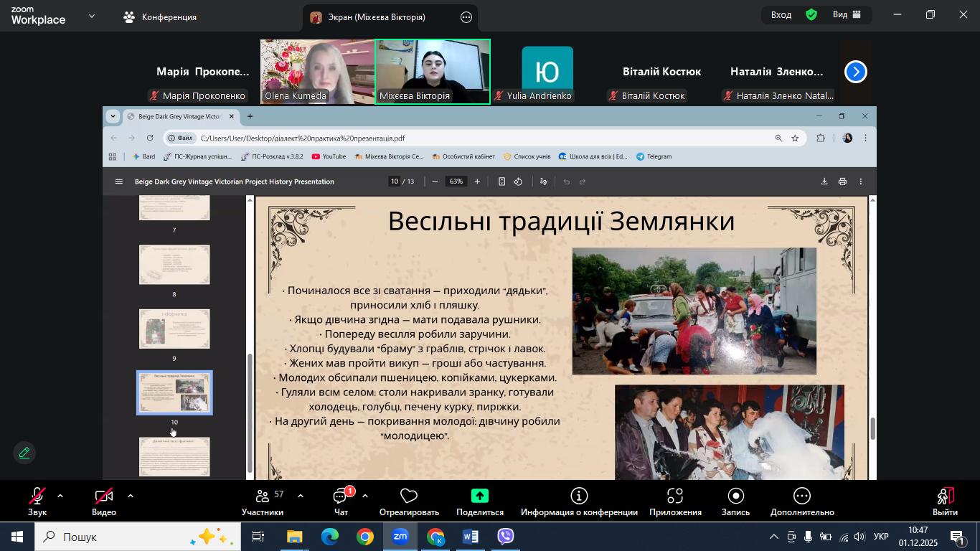Viewport: 980px width, 551px height.
Task: Open annotation pencil tool
Action: [24, 453]
